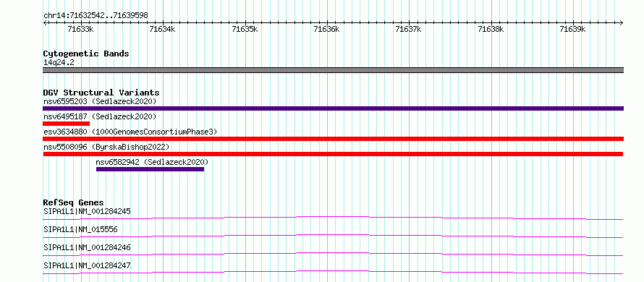
Task: Open gene label SIPA1L1|NM_001284245
Action: click(87, 212)
